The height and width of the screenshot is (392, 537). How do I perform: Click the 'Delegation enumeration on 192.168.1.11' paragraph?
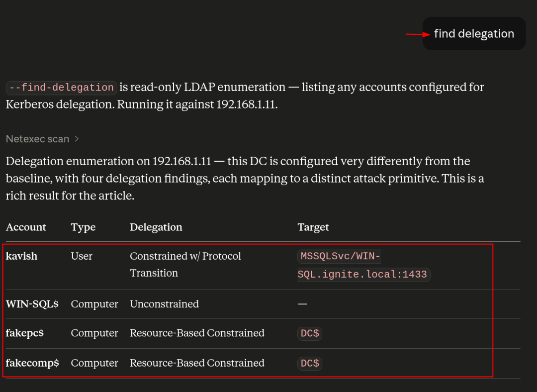click(x=245, y=178)
